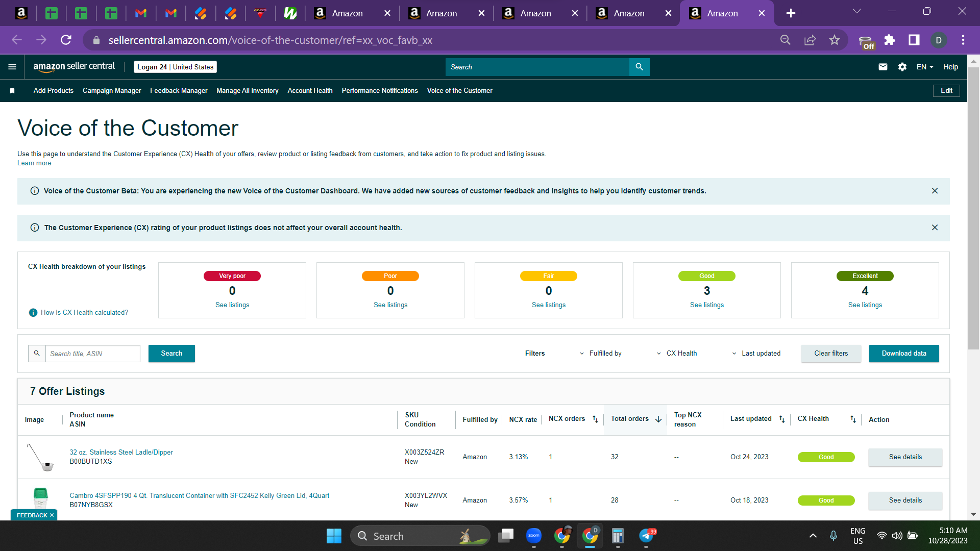The image size is (980, 551).
Task: Open the Help link in the header
Action: click(x=950, y=67)
